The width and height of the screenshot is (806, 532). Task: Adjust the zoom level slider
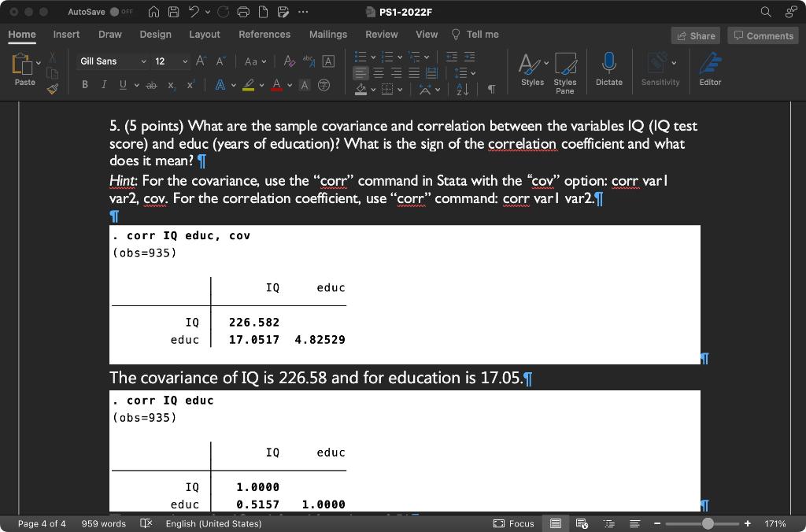[x=708, y=523]
